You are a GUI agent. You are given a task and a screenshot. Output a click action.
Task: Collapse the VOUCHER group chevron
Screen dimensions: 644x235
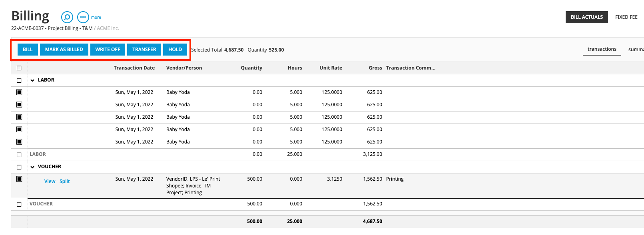point(32,167)
